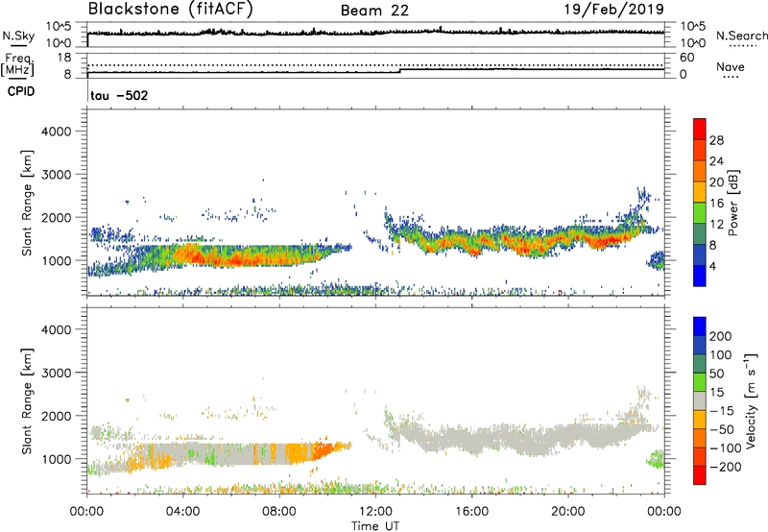Click the right-side "10^0" noise axis label
Screen dimensions: 768x532
692,43
